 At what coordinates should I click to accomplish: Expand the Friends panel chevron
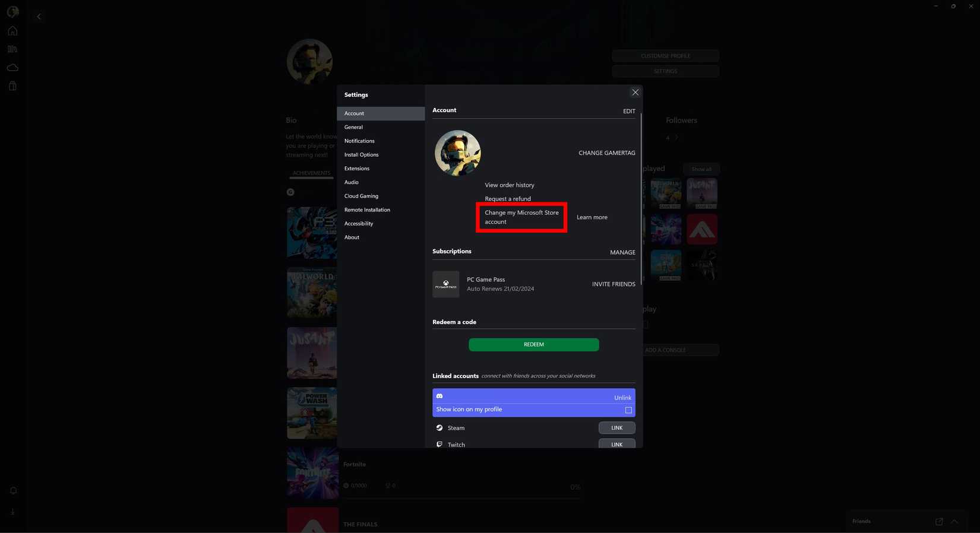point(954,522)
